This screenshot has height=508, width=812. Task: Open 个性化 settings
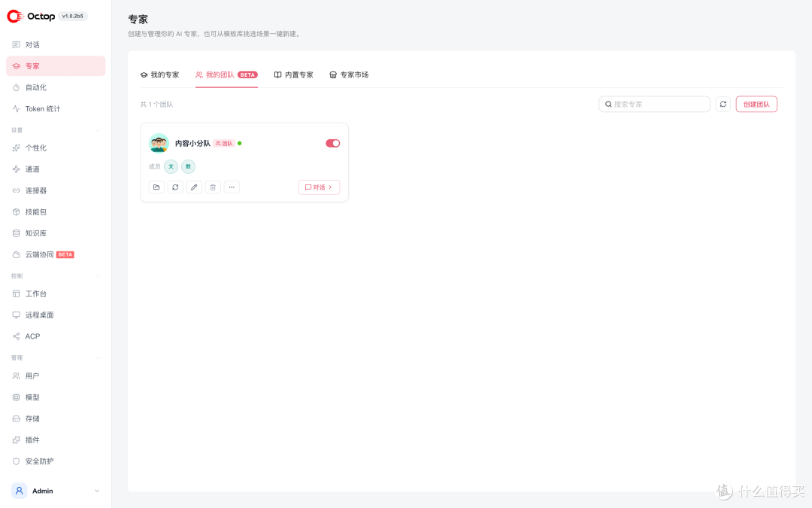coord(56,148)
